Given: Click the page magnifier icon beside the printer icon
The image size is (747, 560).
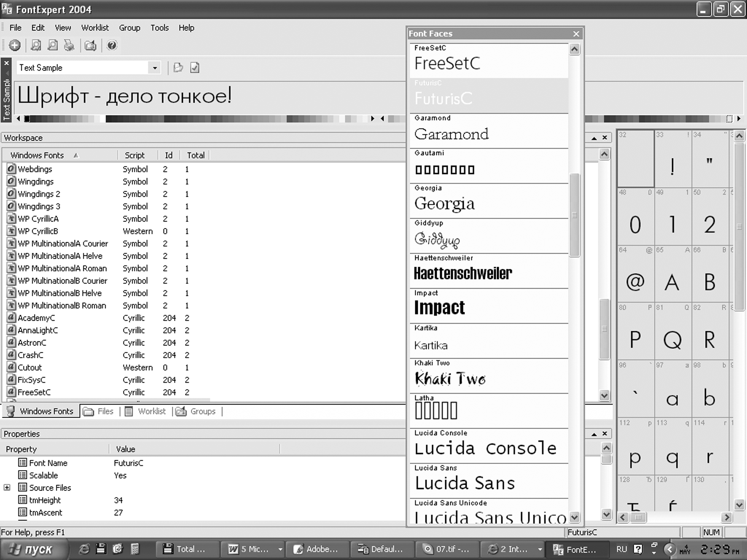Looking at the screenshot, I should [x=53, y=46].
